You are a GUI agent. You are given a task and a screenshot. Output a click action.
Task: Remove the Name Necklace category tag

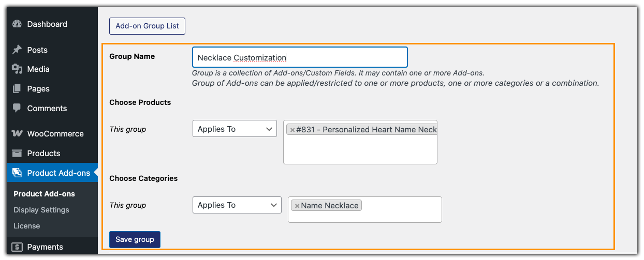tap(297, 206)
